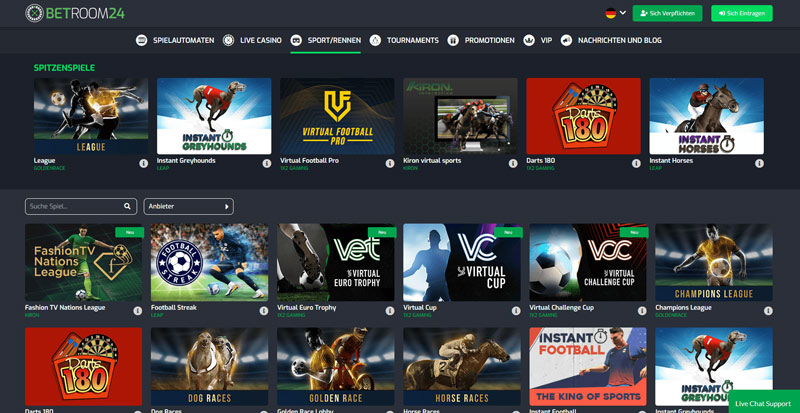The height and width of the screenshot is (413, 800).
Task: Click the Football Streak title text
Action: (173, 308)
